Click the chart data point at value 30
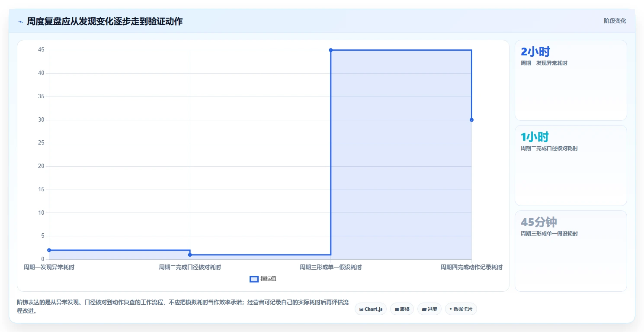Viewport: 644px width, 332px height. pyautogui.click(x=471, y=120)
